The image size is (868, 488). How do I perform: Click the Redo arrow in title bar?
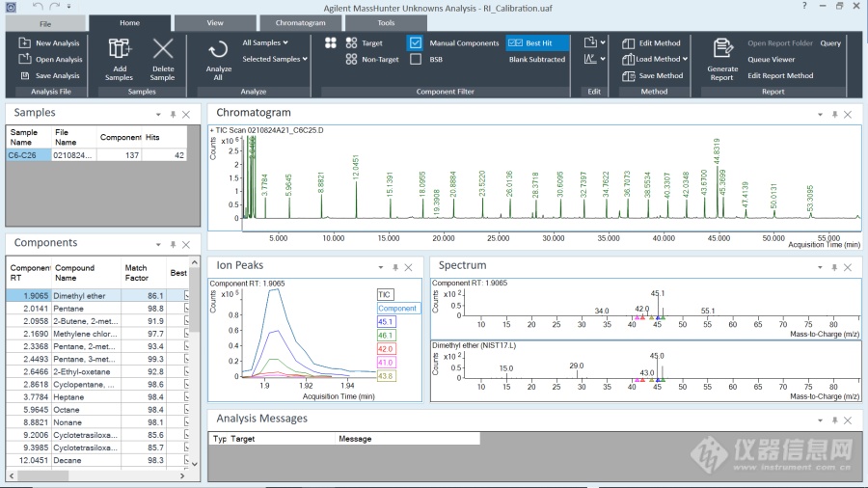54,7
